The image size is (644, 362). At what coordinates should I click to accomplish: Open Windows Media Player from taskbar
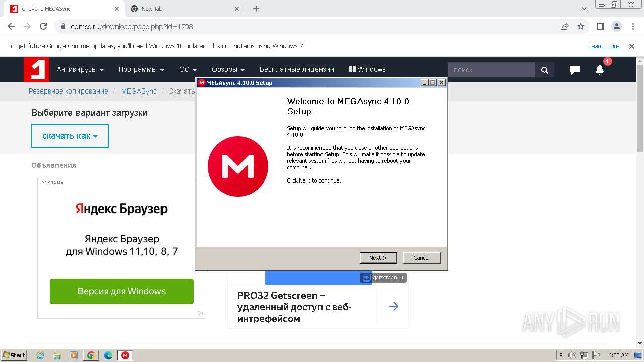click(x=74, y=355)
